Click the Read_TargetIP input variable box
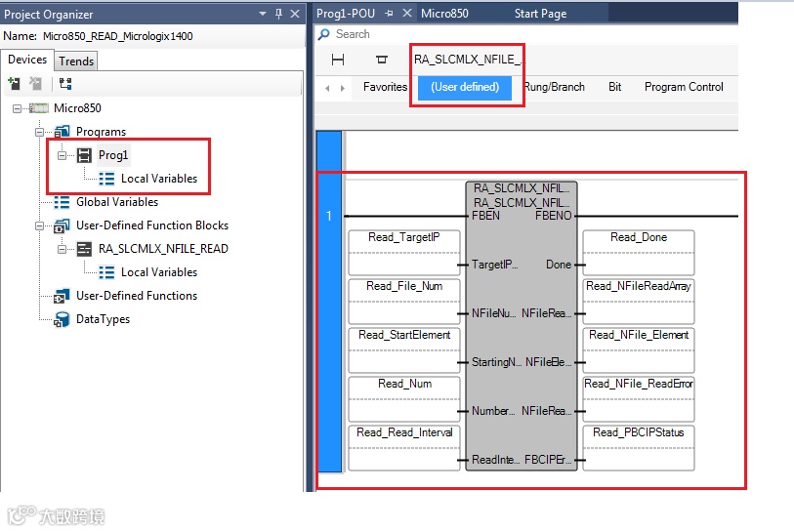794x532 pixels. point(404,252)
